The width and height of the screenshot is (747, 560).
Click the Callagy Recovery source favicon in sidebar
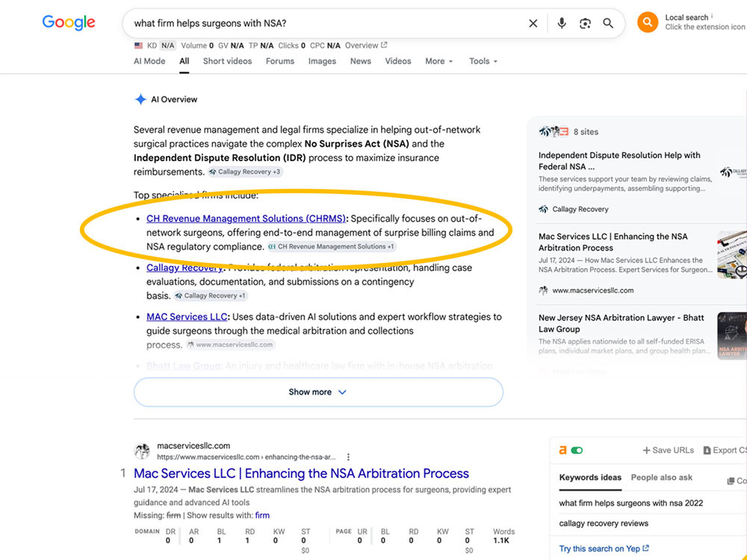543,209
